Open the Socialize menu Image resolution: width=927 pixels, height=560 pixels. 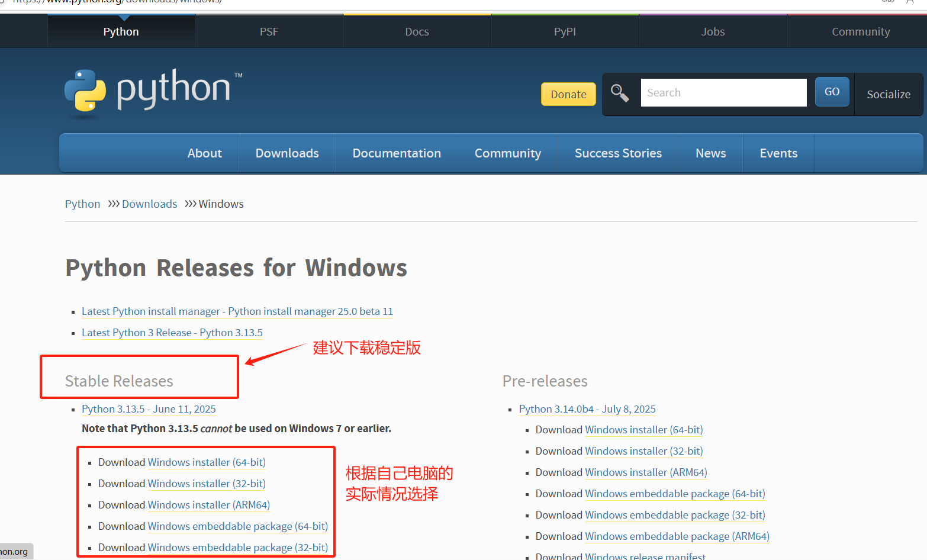[x=889, y=94]
